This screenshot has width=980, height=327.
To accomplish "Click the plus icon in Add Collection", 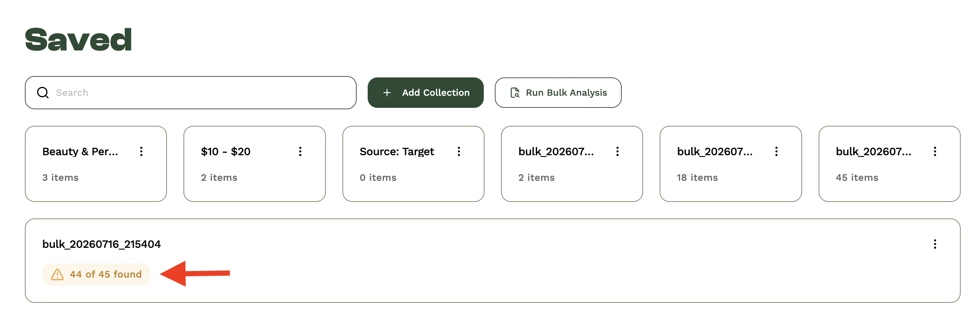I will 387,93.
